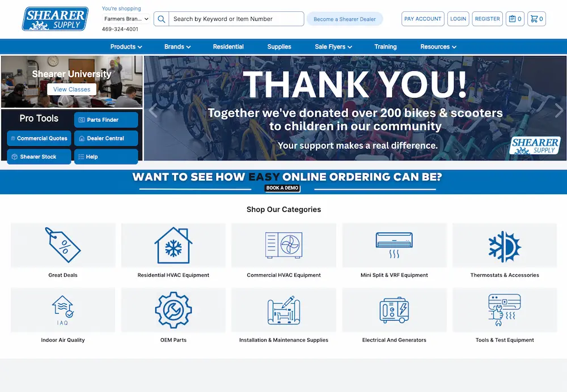Click the Pay Account button
The image size is (567, 392).
coord(423,19)
